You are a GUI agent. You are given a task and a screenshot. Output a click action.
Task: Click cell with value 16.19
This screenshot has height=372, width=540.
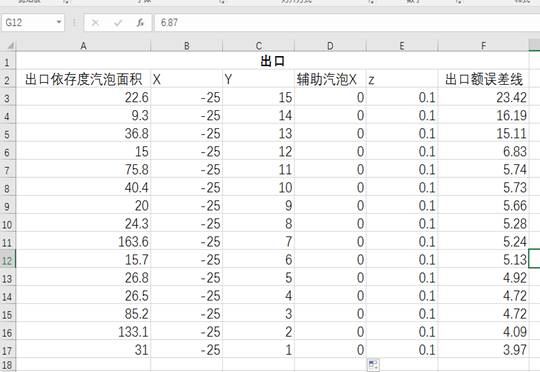pyautogui.click(x=484, y=115)
